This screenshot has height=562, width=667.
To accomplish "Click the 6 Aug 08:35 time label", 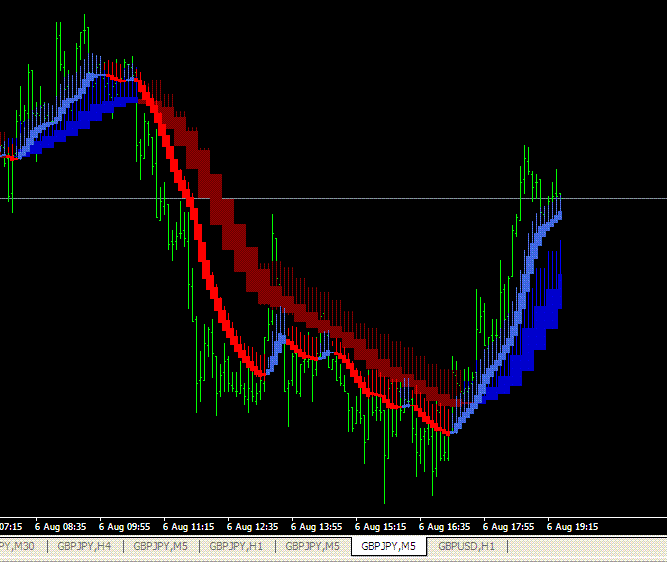I will click(60, 527).
